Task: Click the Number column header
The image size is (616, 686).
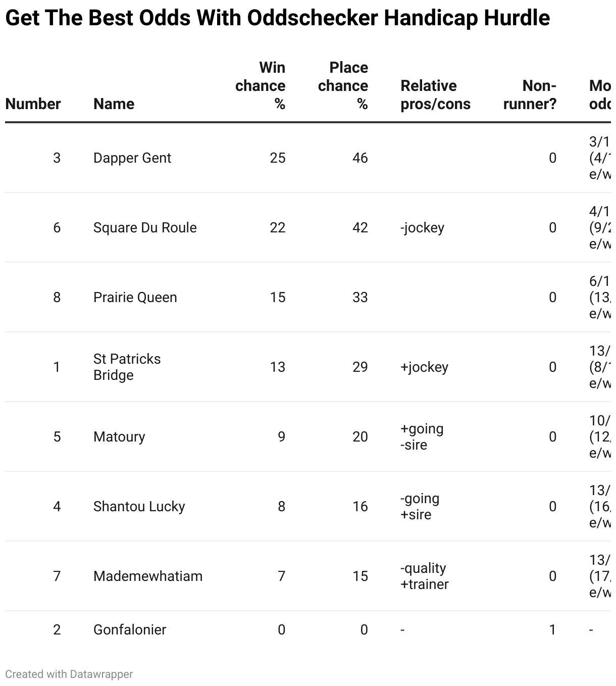Action: point(33,104)
